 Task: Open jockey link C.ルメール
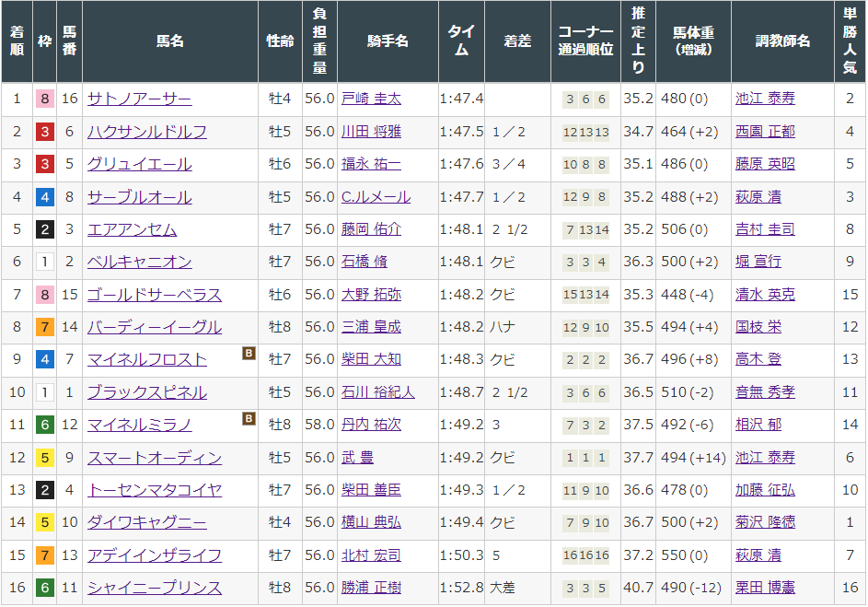[376, 196]
